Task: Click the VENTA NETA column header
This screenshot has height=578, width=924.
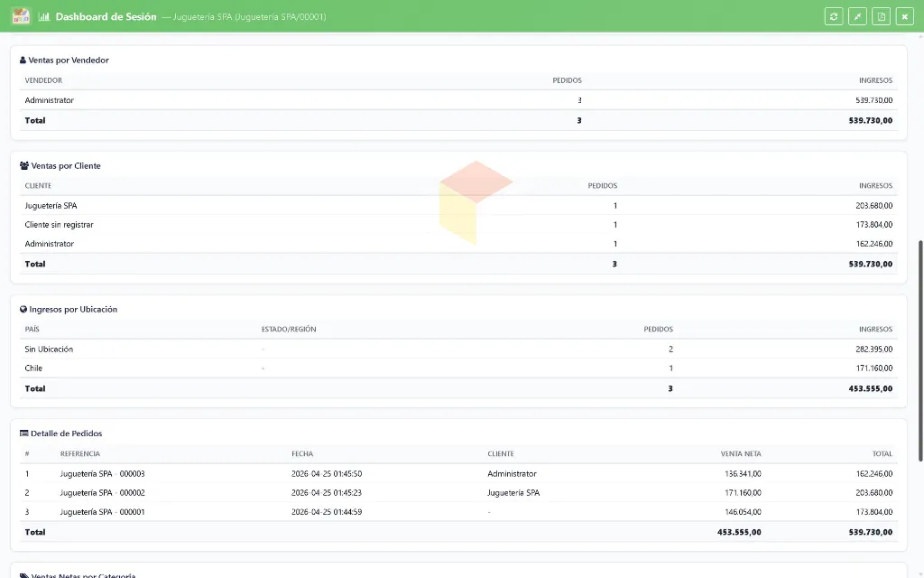Action: tap(741, 453)
